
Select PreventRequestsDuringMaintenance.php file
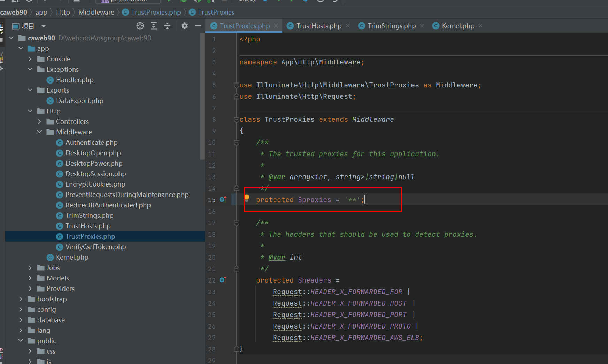click(127, 195)
